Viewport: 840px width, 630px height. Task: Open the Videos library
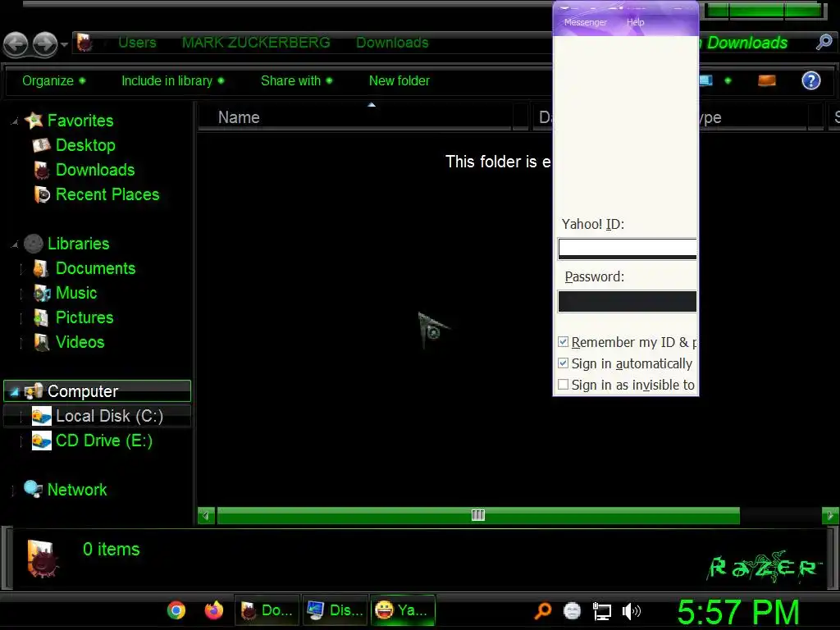pos(80,342)
